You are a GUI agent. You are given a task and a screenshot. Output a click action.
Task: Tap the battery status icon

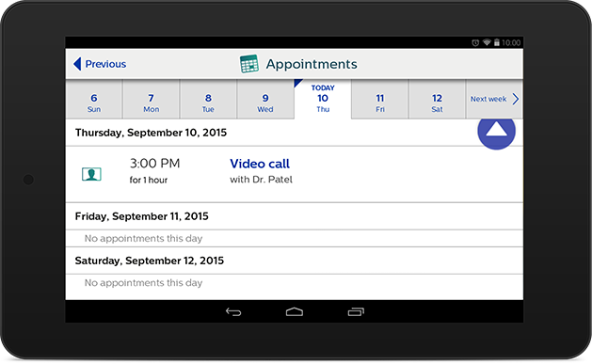point(497,42)
